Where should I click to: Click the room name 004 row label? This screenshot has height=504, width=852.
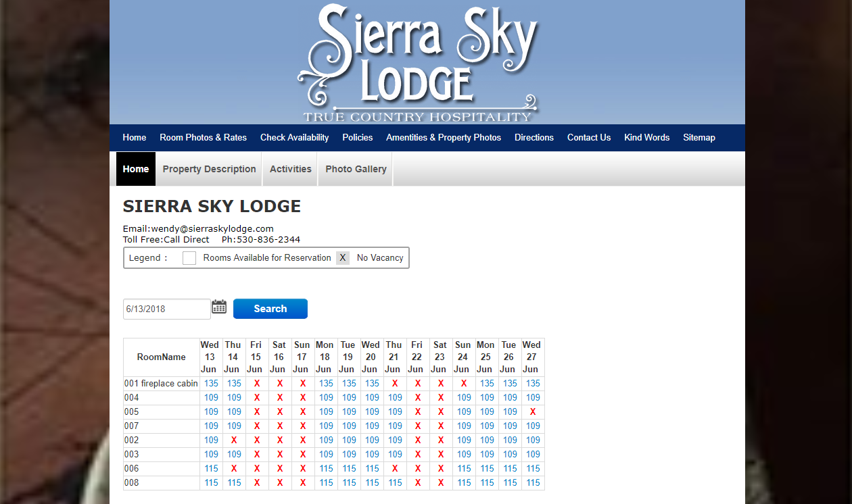tap(131, 398)
